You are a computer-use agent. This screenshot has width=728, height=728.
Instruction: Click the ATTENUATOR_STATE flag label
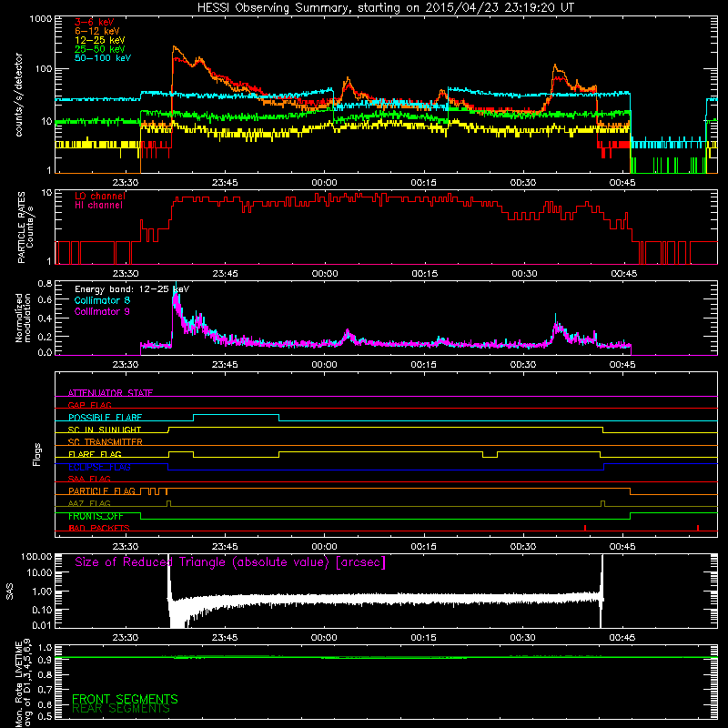110,393
